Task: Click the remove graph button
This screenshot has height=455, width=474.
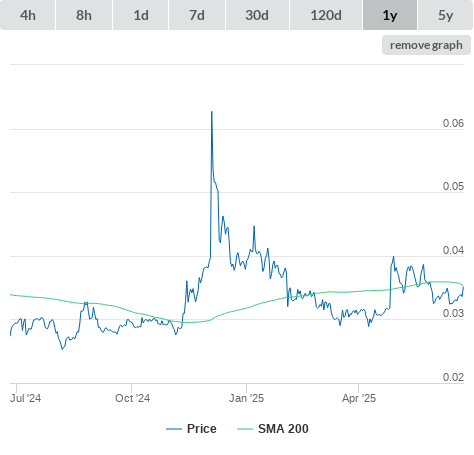Action: (426, 45)
